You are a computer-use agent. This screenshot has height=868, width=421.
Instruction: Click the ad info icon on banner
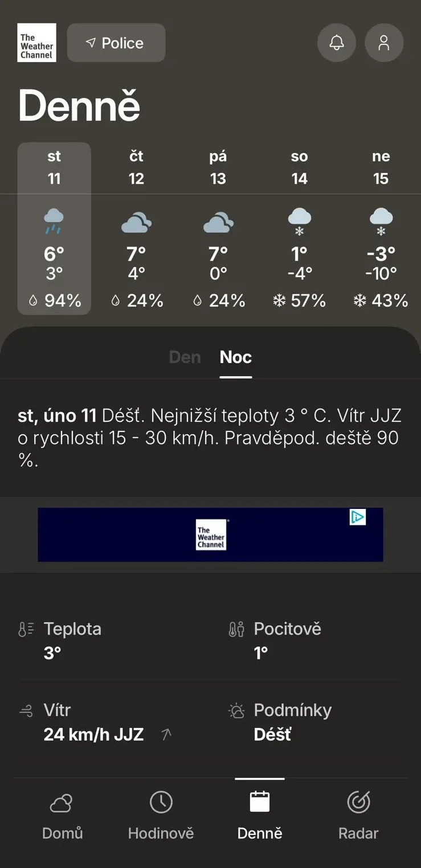(357, 517)
